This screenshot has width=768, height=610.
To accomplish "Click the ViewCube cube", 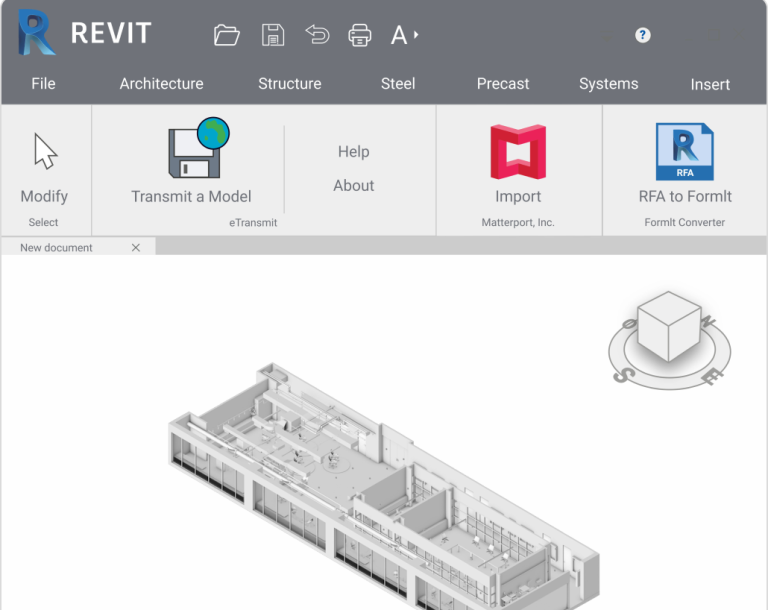I will coord(670,326).
